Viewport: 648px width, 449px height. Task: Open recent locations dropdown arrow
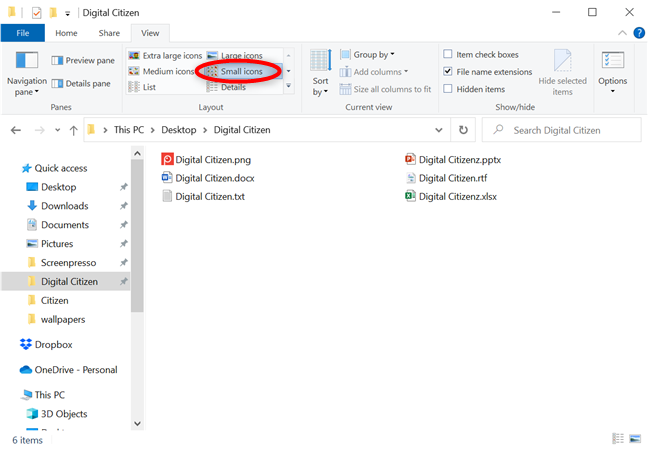[x=57, y=131]
